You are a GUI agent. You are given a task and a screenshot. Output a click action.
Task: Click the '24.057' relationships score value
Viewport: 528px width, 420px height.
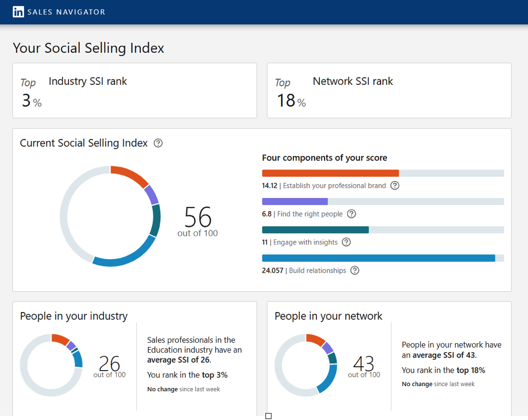272,270
